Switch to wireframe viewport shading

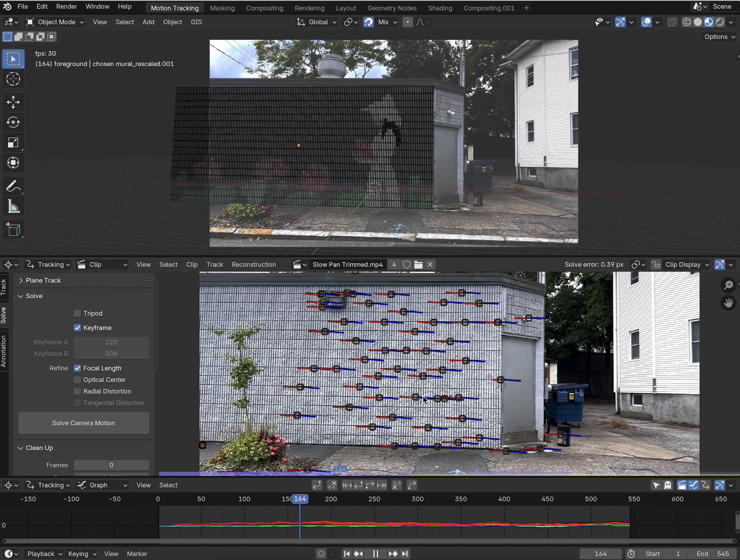pos(687,22)
